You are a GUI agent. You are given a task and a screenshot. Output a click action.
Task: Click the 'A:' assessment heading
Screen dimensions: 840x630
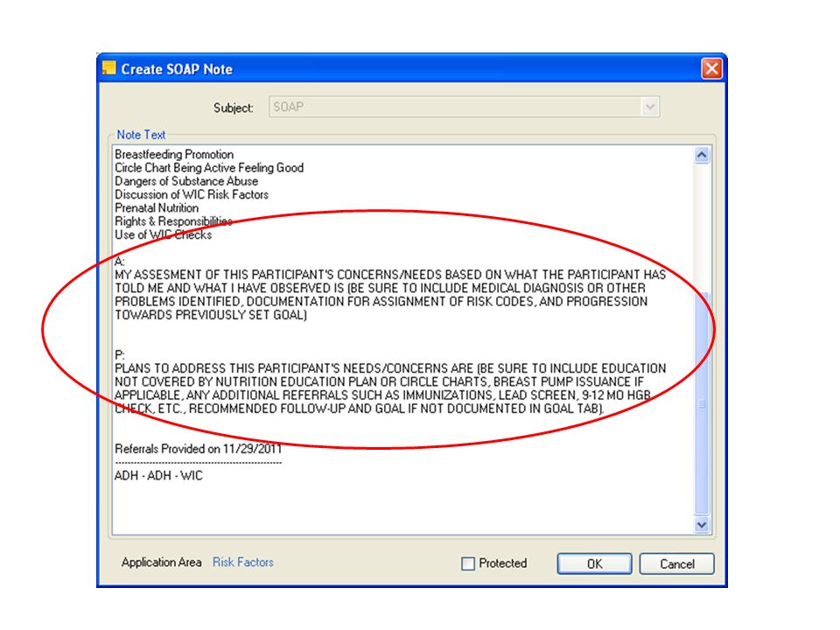(x=120, y=262)
